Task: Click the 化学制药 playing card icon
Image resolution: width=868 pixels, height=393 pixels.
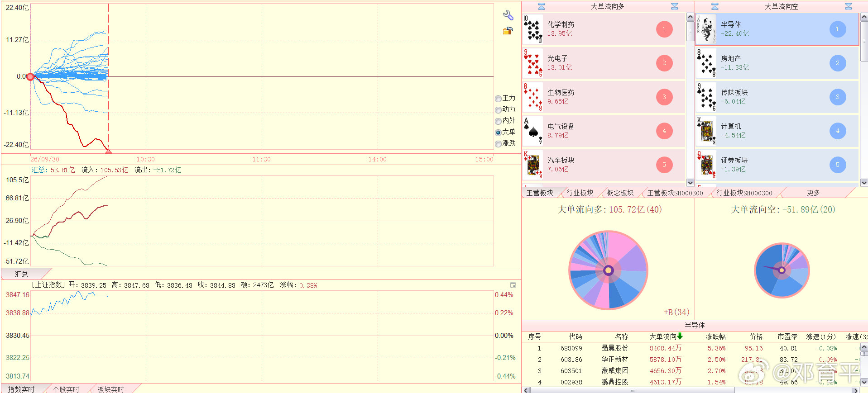Action: pyautogui.click(x=533, y=29)
